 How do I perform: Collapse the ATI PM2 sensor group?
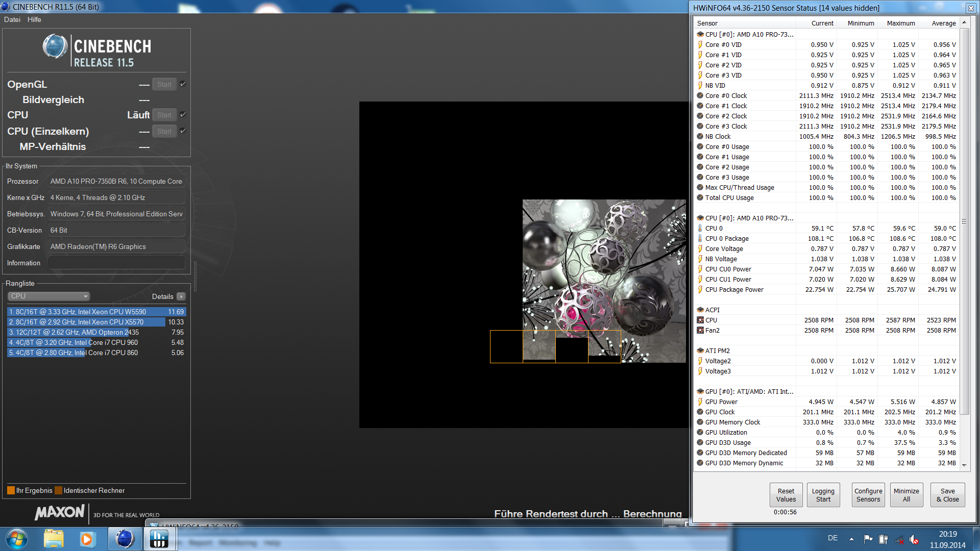pyautogui.click(x=700, y=351)
